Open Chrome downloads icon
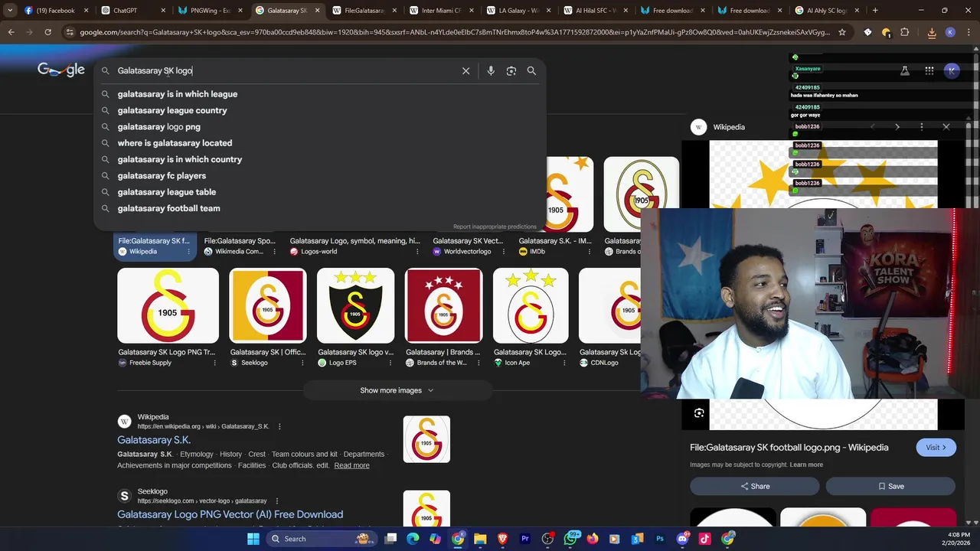This screenshot has width=980, height=551. click(x=932, y=32)
